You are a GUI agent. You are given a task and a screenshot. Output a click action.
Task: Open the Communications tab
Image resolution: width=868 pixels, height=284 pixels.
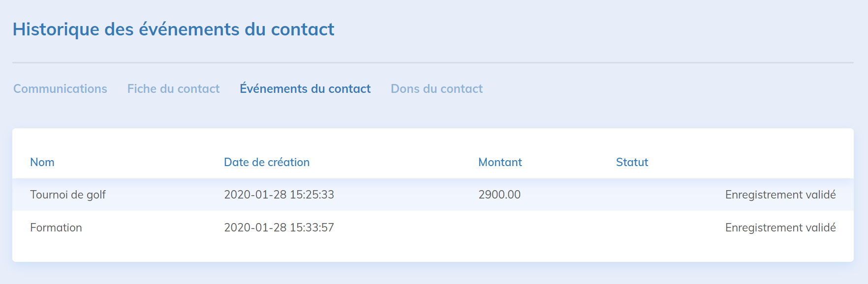click(60, 89)
